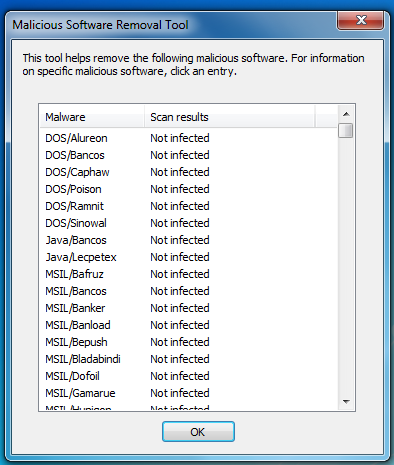Screen dimensions: 394x465
Task: Select the Java/Bancos entry
Action: pyautogui.click(x=76, y=240)
